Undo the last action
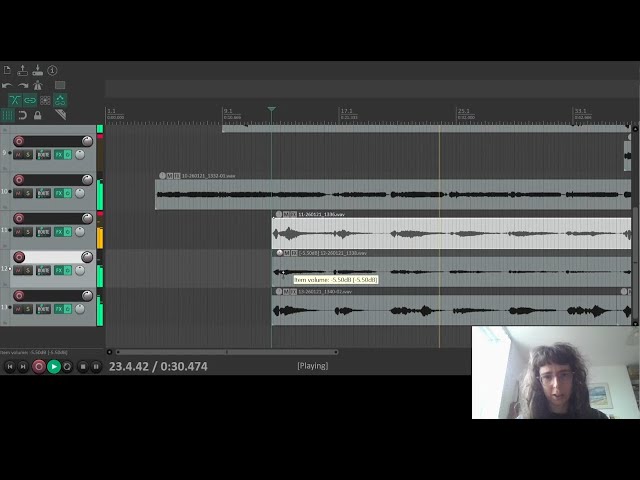Viewport: 640px width, 480px height. tap(7, 85)
